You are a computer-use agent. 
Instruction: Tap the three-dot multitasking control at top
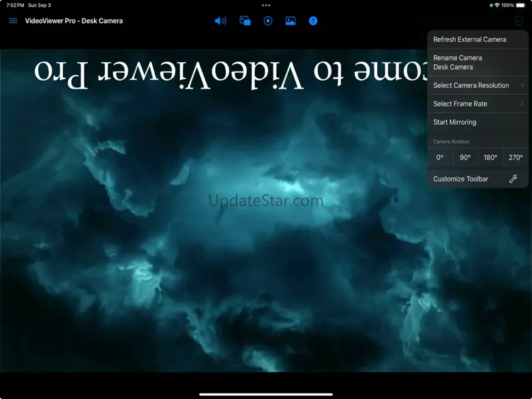coord(266,5)
